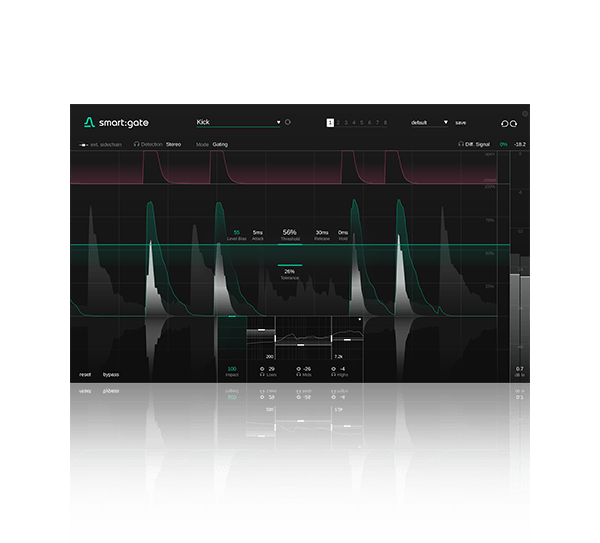Change Mode from Gating
The image size is (600, 543).
tap(220, 144)
